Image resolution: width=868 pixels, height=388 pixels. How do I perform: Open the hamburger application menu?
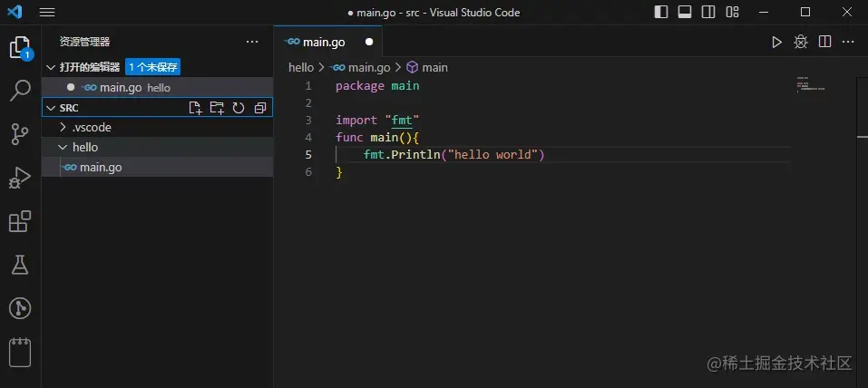[x=47, y=12]
